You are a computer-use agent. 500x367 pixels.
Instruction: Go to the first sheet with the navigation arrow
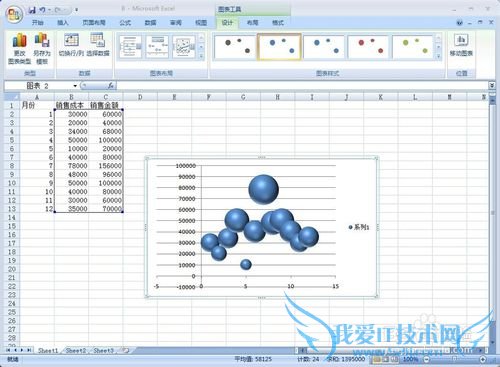pyautogui.click(x=8, y=350)
